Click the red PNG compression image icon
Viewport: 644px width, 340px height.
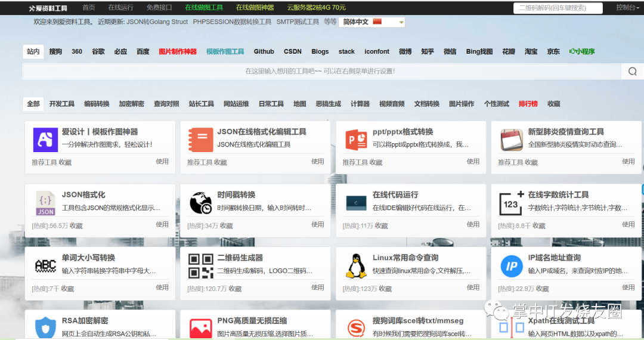coord(200,329)
